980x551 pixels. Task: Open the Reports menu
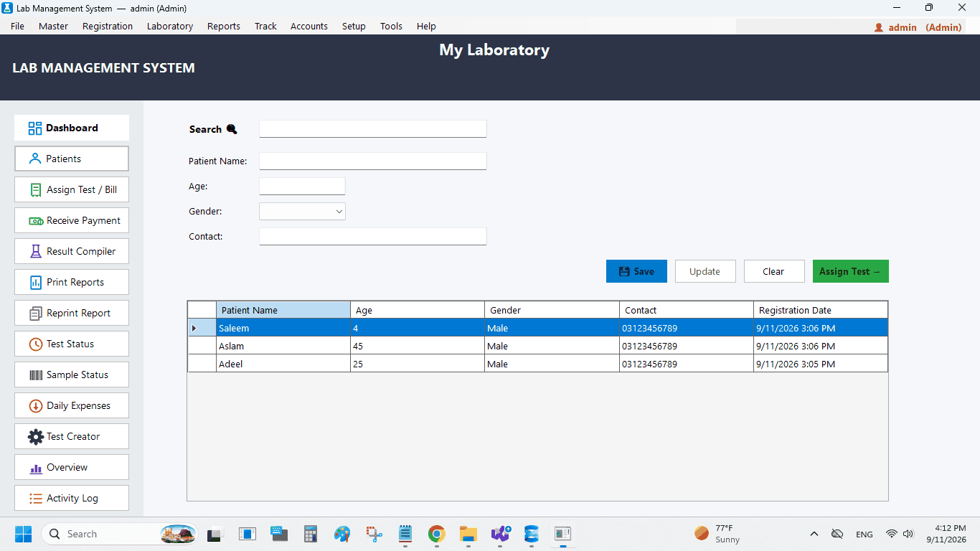pos(224,26)
